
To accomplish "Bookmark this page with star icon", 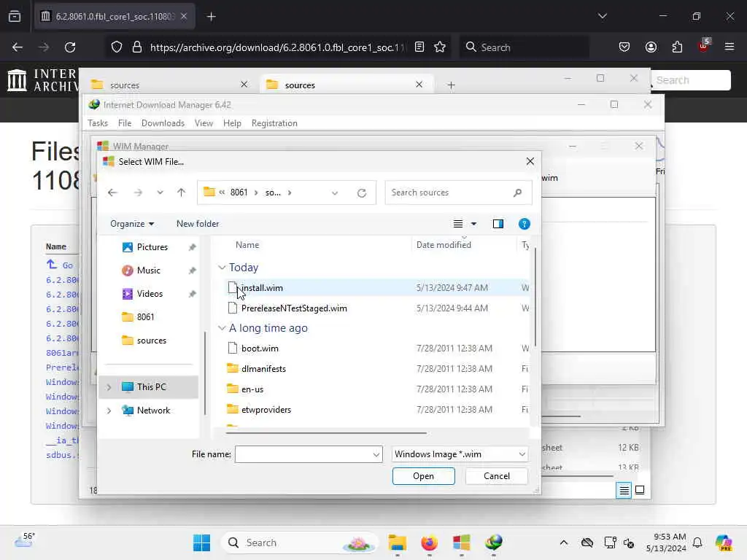I will pyautogui.click(x=440, y=47).
